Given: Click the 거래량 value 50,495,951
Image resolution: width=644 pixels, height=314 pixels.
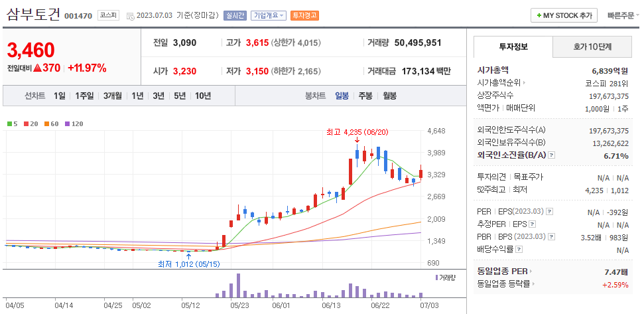Looking at the screenshot, I should point(418,42).
